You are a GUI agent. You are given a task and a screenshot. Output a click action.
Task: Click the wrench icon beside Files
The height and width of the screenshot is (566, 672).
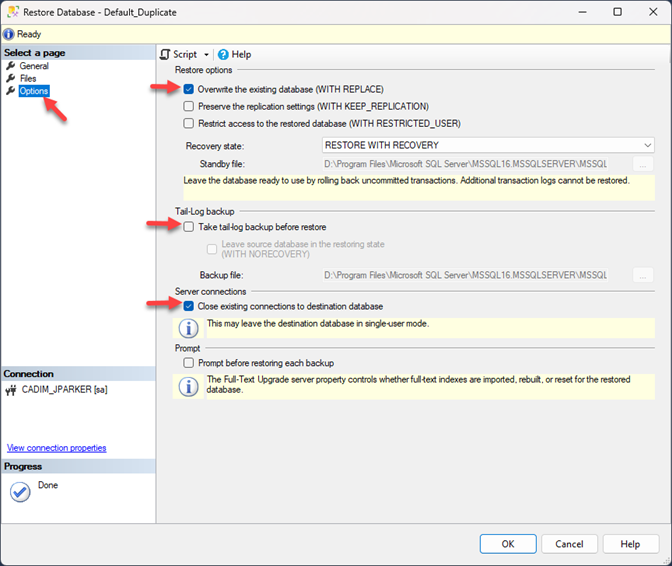(x=11, y=78)
